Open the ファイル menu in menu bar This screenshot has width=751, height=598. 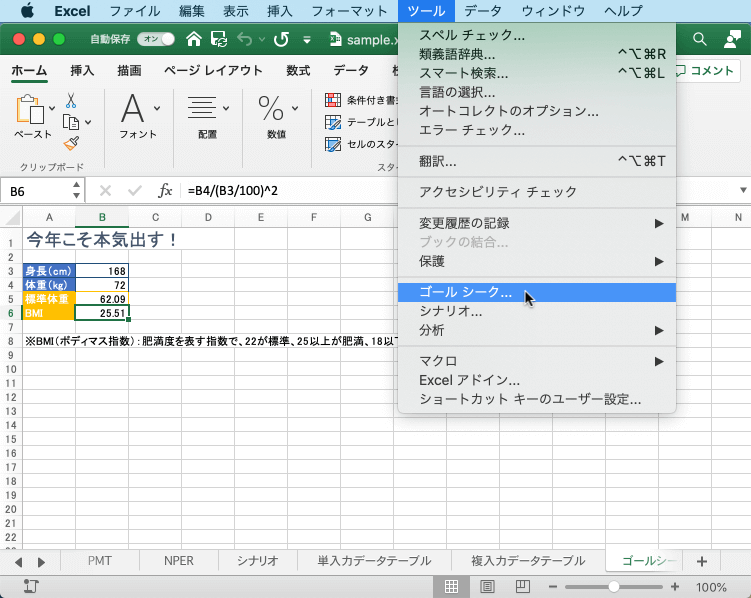point(135,11)
